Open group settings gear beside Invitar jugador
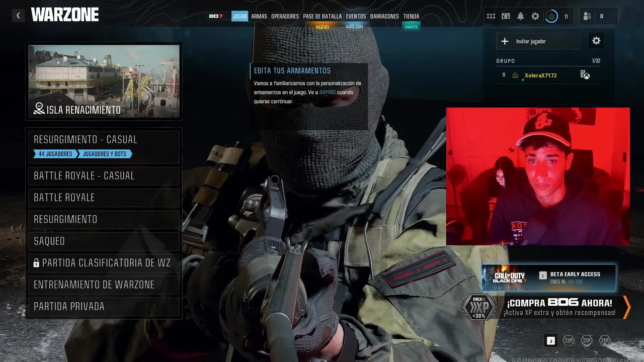 click(x=596, y=41)
